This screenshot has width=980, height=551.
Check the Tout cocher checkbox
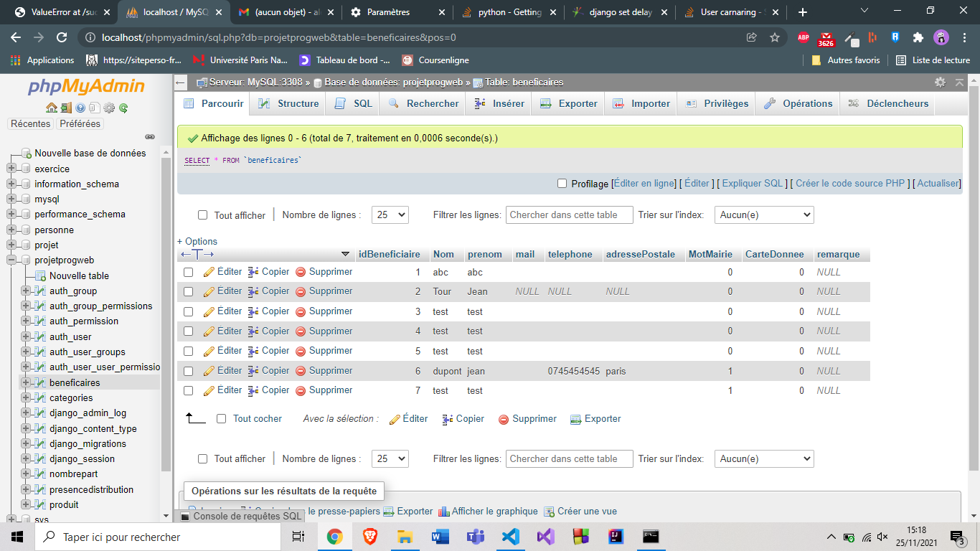pyautogui.click(x=222, y=419)
